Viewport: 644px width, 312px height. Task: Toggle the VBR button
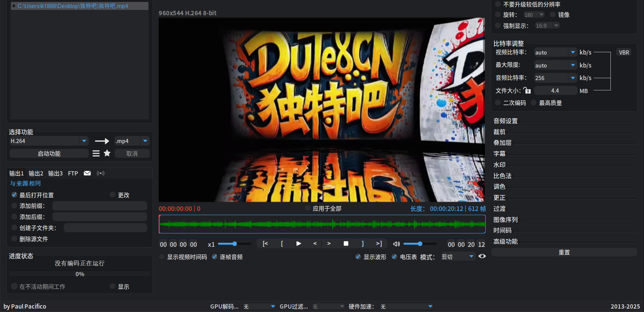pos(624,52)
